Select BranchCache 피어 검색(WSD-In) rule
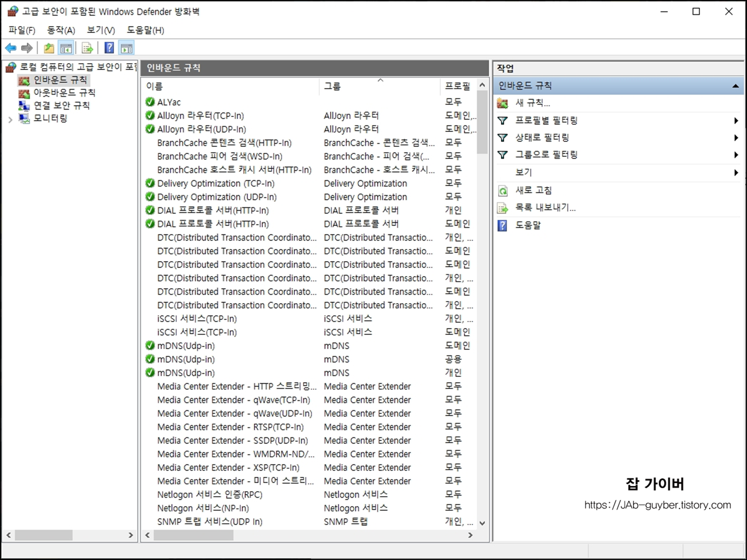The width and height of the screenshot is (747, 560). 309,156
